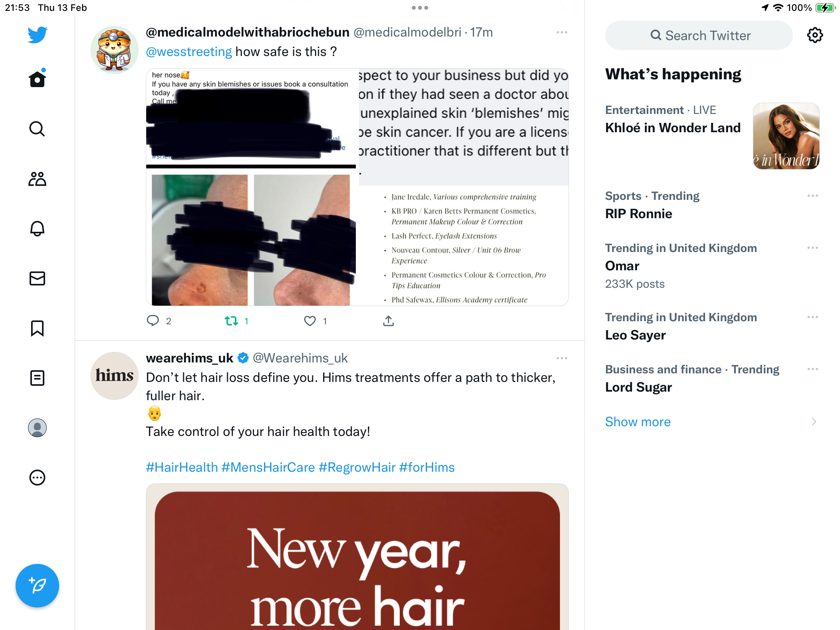Open the Lists icon in sidebar
Image resolution: width=840 pixels, height=630 pixels.
coord(37,378)
